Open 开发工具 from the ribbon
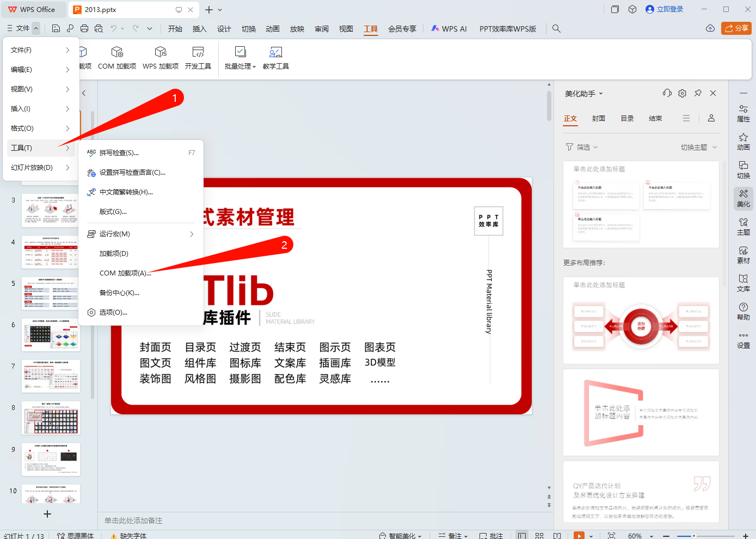This screenshot has width=756, height=539. tap(198, 58)
